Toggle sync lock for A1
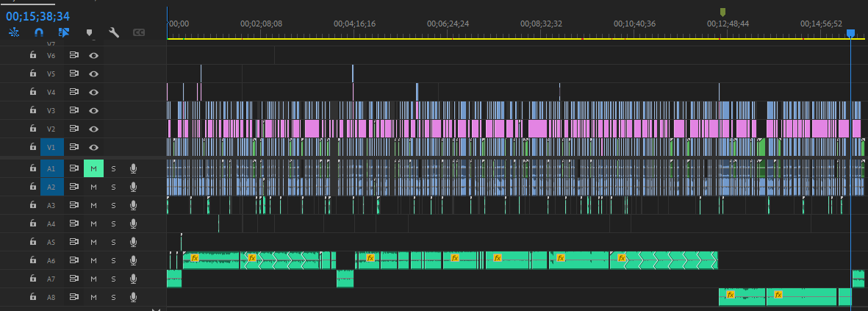 coord(73,168)
